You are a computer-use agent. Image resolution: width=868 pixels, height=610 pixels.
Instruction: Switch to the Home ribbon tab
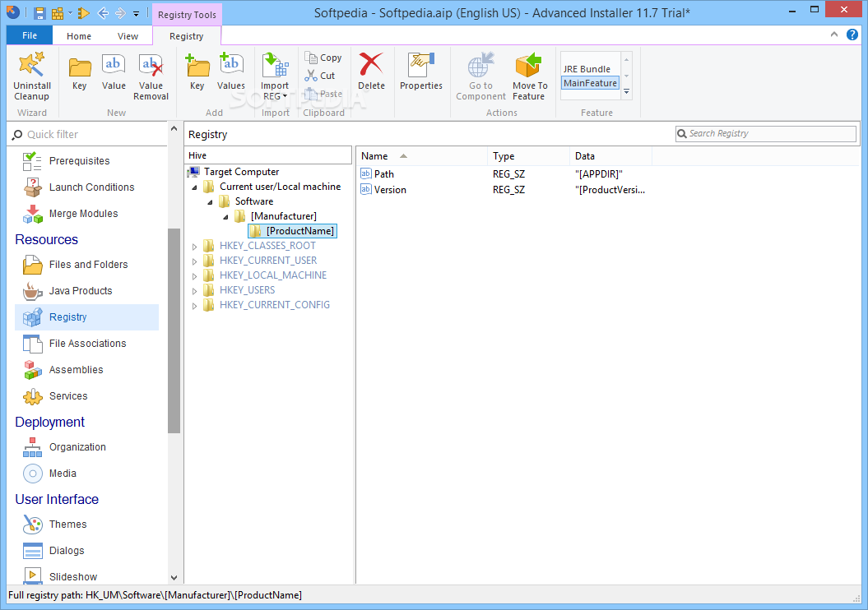coord(79,36)
